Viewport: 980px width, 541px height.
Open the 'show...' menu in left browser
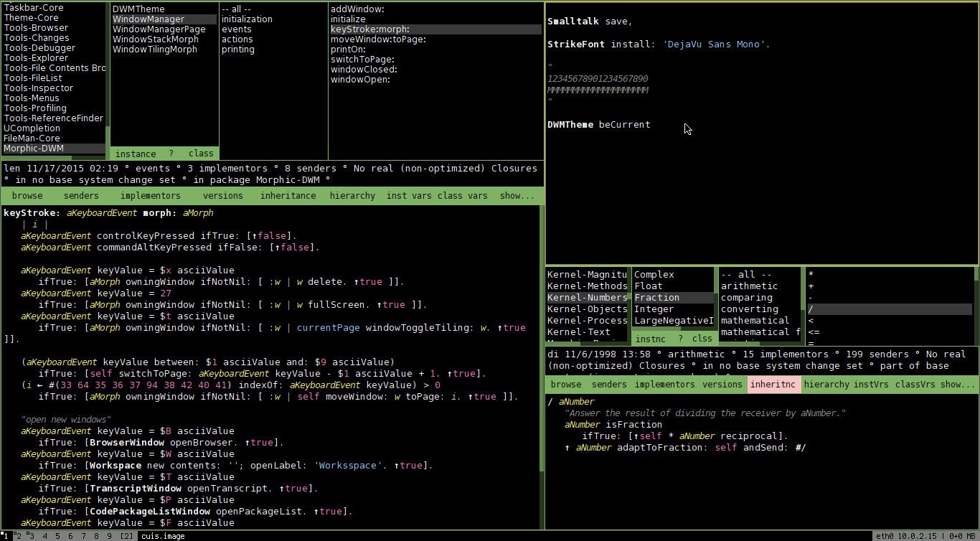coord(517,196)
